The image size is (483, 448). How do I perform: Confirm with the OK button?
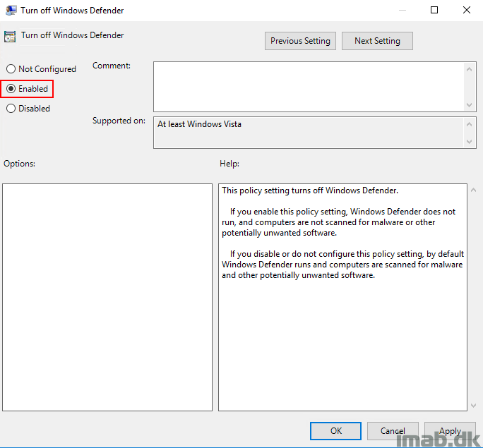(x=335, y=431)
